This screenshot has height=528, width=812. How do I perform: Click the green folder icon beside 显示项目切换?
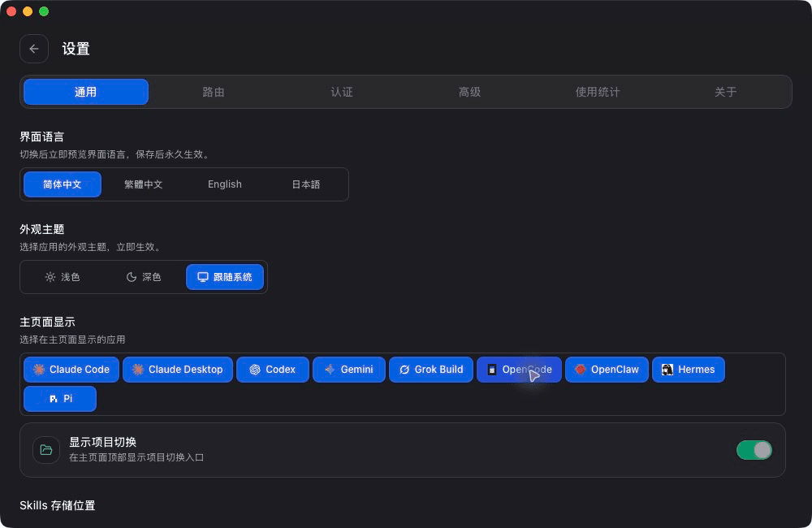click(46, 450)
